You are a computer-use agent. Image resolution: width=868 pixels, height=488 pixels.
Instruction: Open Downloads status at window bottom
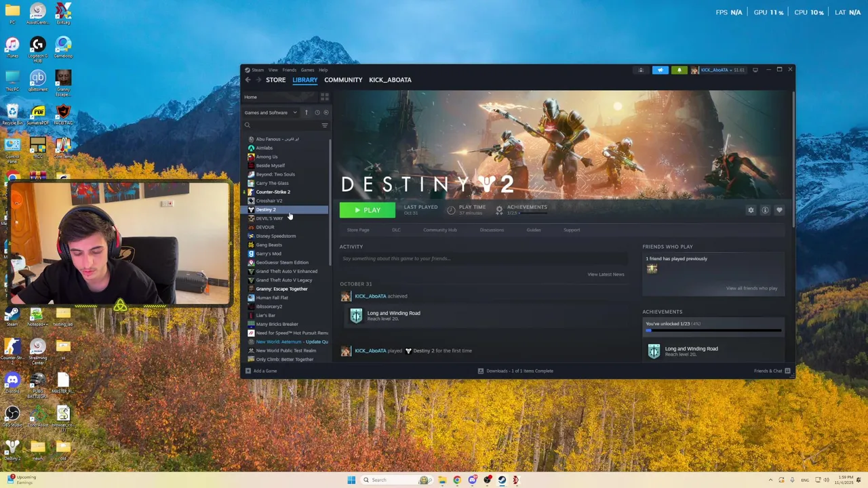(x=515, y=371)
